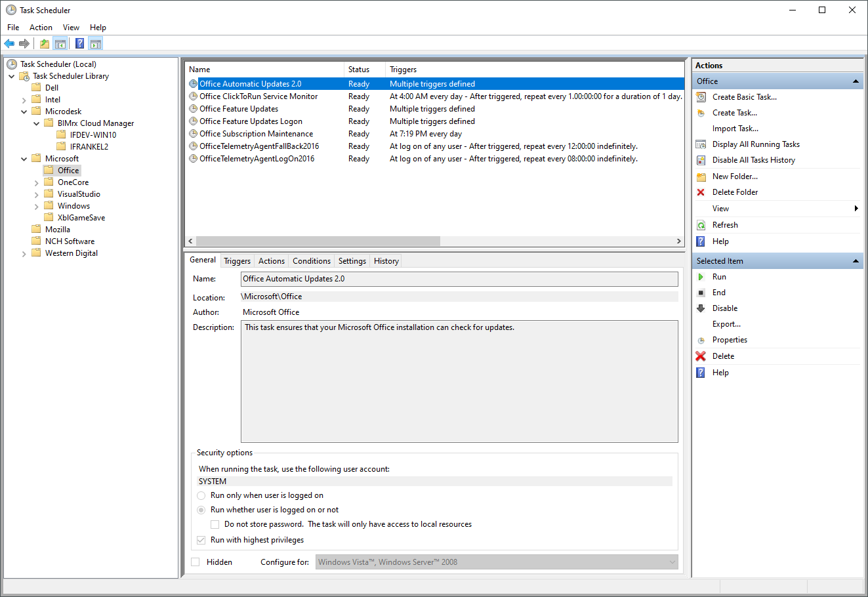The height and width of the screenshot is (597, 868).
Task: Open the Action menu
Action: (x=41, y=28)
